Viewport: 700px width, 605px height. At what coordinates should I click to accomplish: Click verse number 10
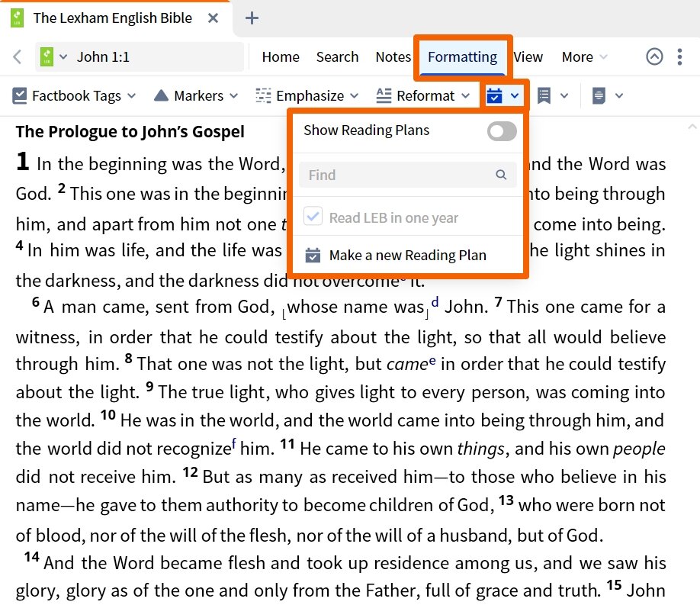[108, 415]
